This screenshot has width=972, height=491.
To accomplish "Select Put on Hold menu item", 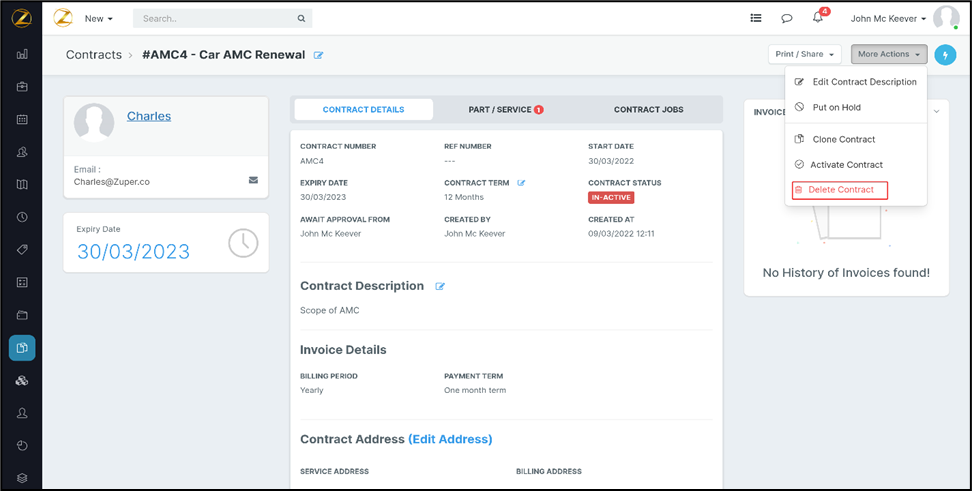I will 855,107.
